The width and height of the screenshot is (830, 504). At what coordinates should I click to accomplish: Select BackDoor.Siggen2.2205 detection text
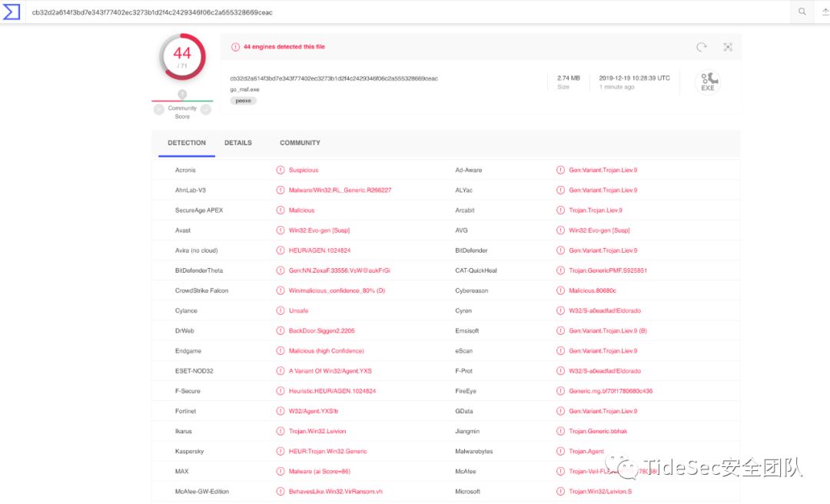click(x=321, y=330)
